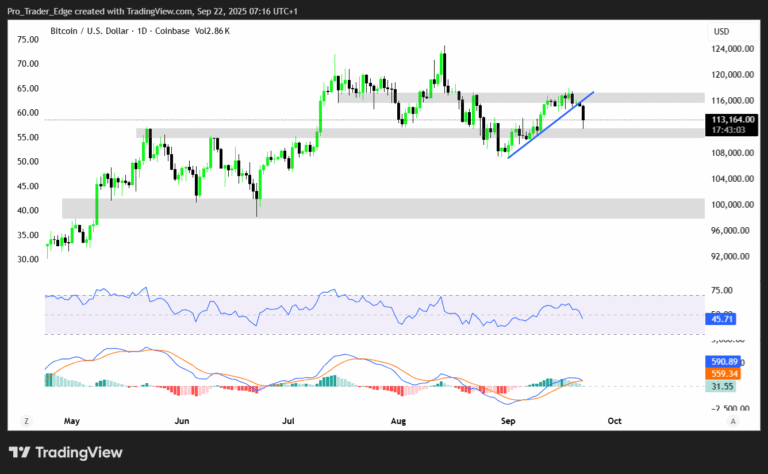This screenshot has width=768, height=474.
Task: Click the TradingView logo icon
Action: pyautogui.click(x=19, y=452)
